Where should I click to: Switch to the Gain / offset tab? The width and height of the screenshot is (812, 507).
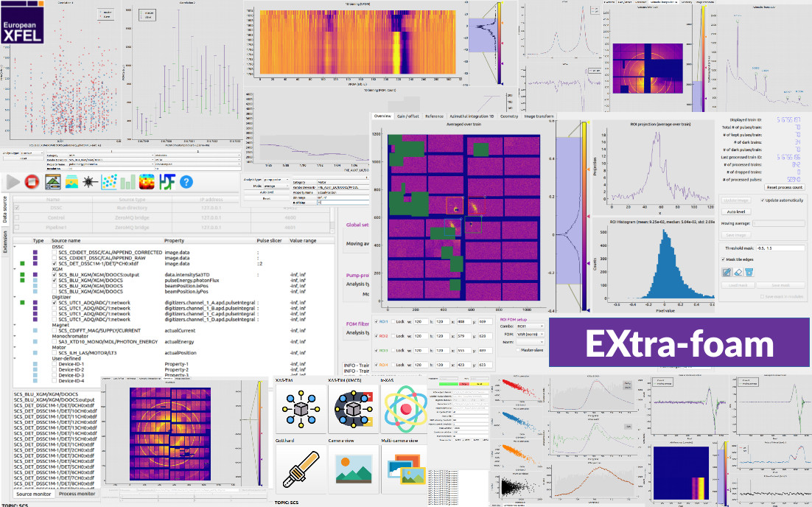click(408, 116)
